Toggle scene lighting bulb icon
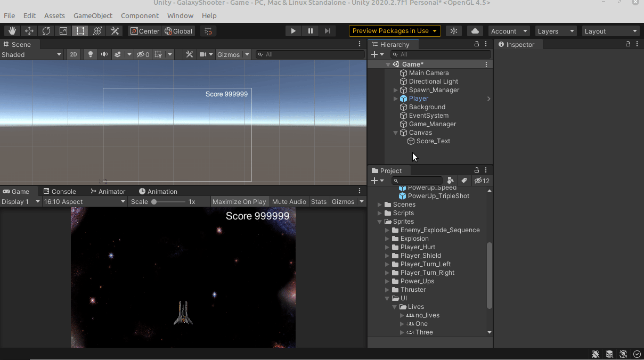 [91, 54]
